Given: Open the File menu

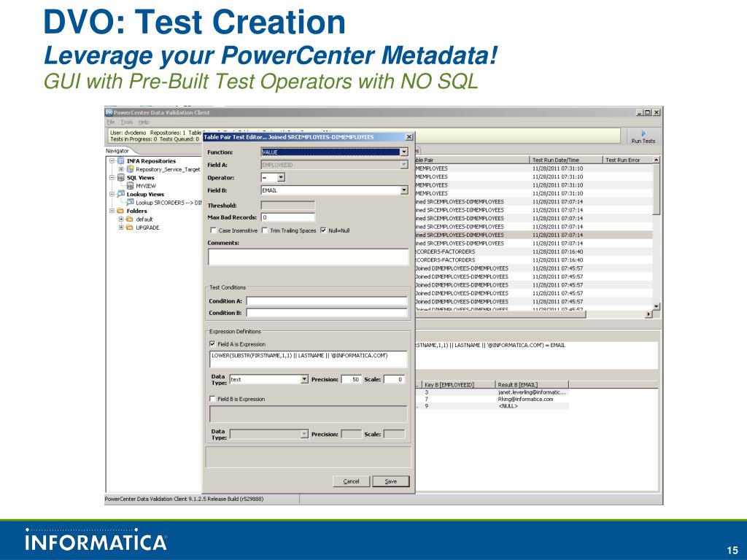Looking at the screenshot, I should point(111,122).
